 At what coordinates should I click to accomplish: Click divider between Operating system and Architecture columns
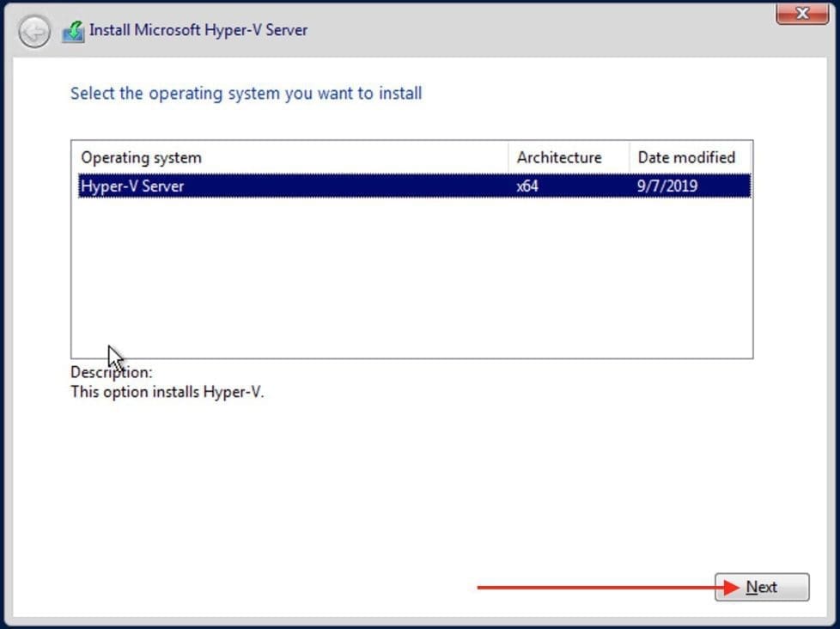[x=508, y=157]
